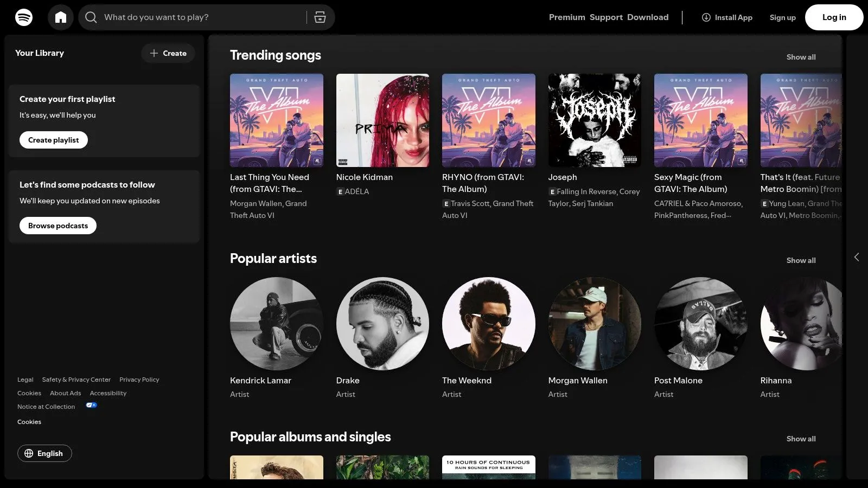868x488 pixels.
Task: Focus the 'What do you want to play?' field
Action: 204,17
